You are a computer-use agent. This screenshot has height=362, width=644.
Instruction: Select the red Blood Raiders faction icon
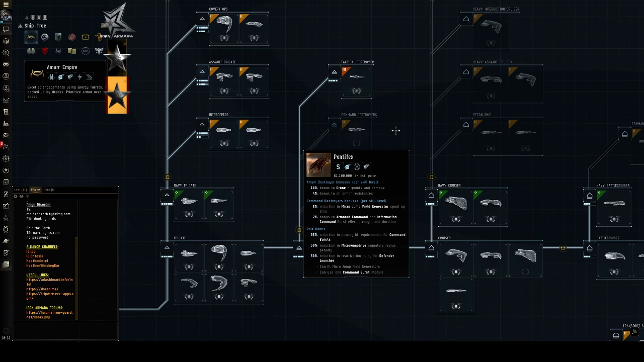[45, 51]
